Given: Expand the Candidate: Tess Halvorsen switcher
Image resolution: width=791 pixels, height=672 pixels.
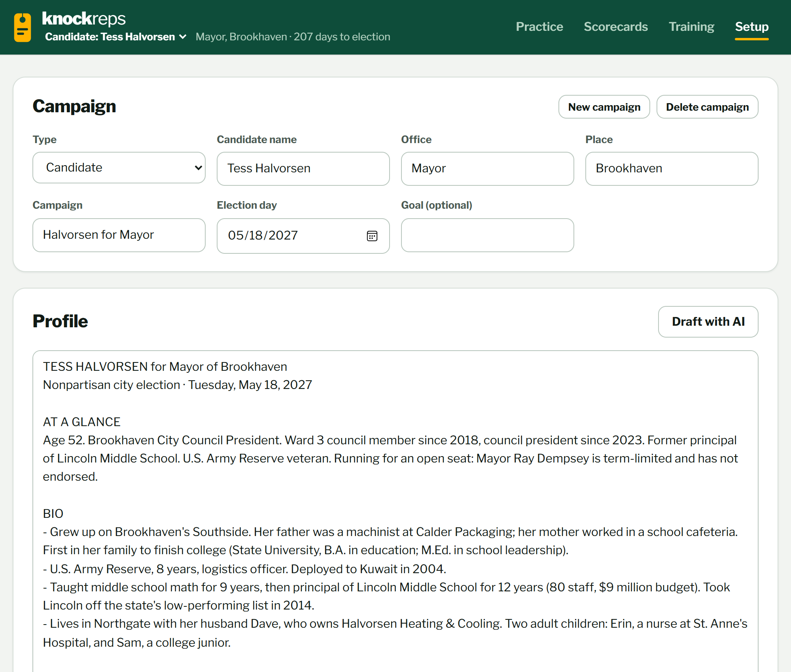Looking at the screenshot, I should click(115, 37).
